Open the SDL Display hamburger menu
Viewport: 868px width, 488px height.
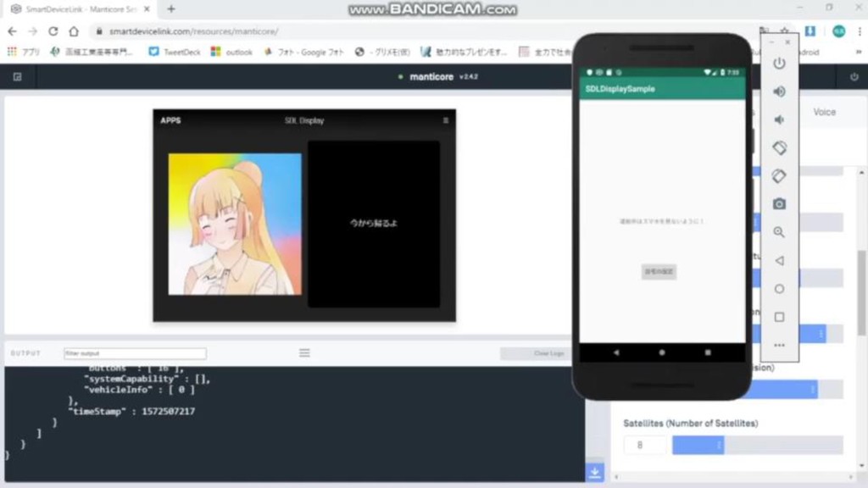pos(446,120)
